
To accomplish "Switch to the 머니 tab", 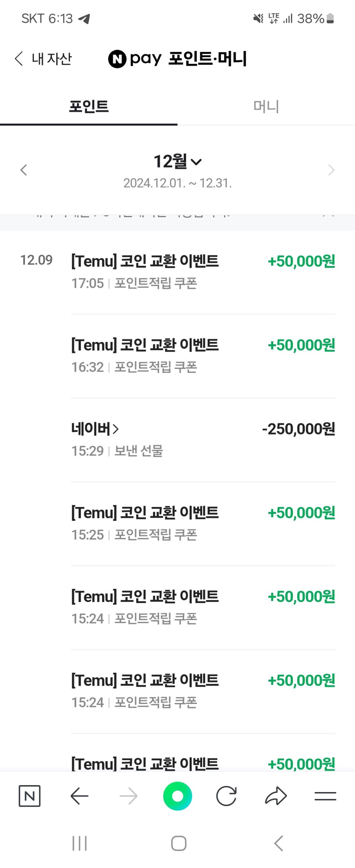I will [266, 106].
